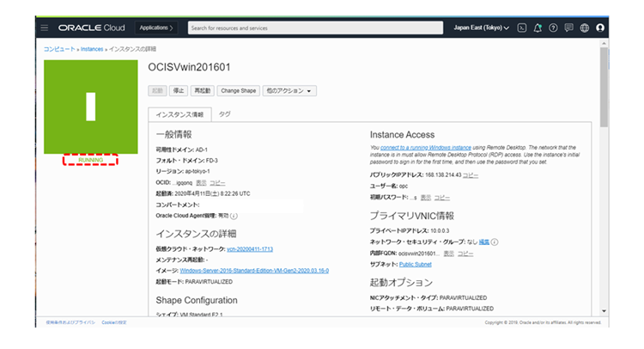The height and width of the screenshot is (349, 644).
Task: Open the support chat icon
Action: 568,28
